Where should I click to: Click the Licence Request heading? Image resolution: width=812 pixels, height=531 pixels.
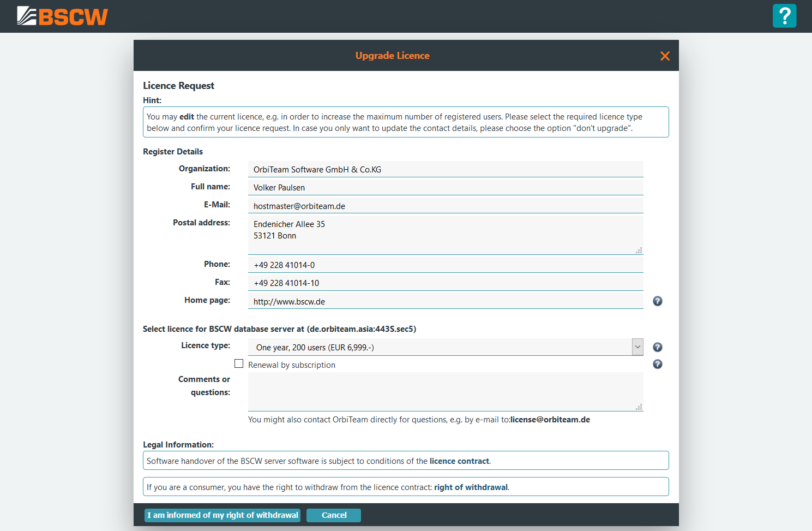178,86
